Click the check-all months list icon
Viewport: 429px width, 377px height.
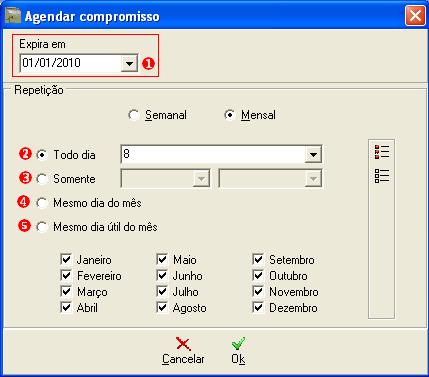[382, 152]
